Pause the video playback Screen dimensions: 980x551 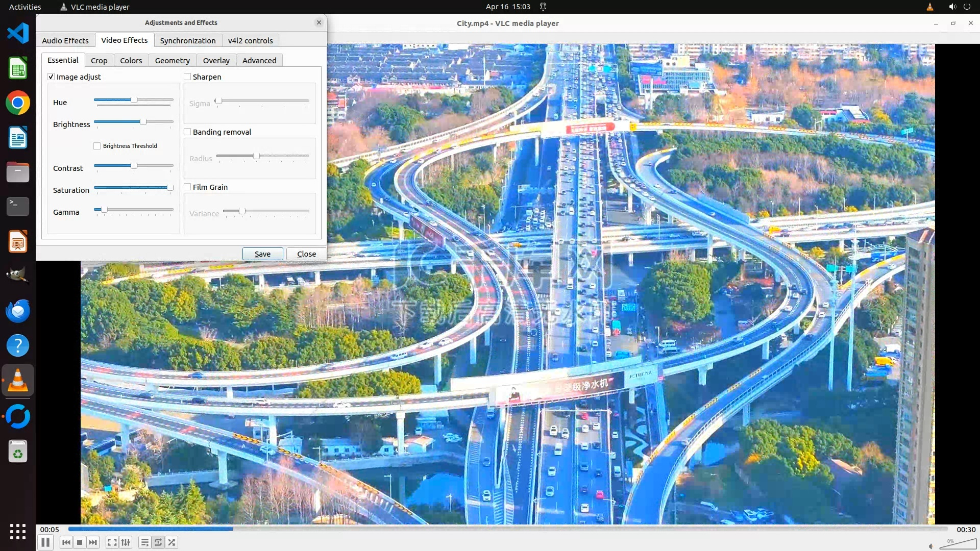(45, 542)
